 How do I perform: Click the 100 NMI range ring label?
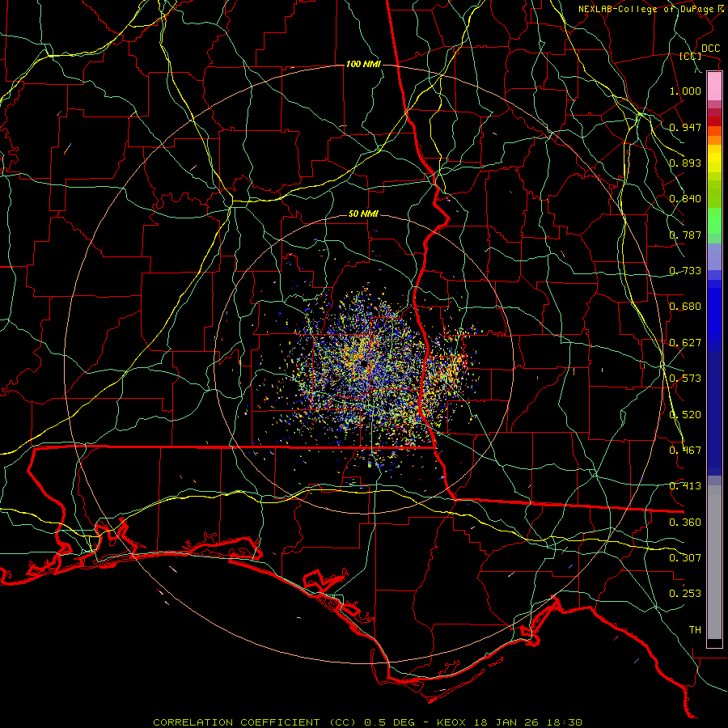[x=363, y=64]
